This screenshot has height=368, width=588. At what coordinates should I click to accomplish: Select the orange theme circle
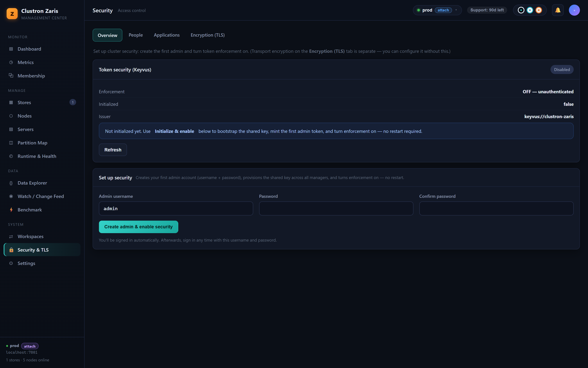(539, 10)
